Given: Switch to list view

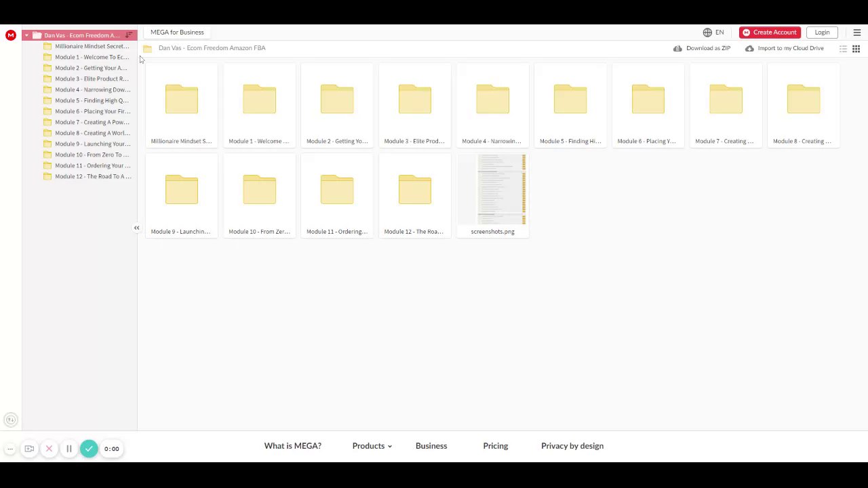Looking at the screenshot, I should click(x=844, y=49).
